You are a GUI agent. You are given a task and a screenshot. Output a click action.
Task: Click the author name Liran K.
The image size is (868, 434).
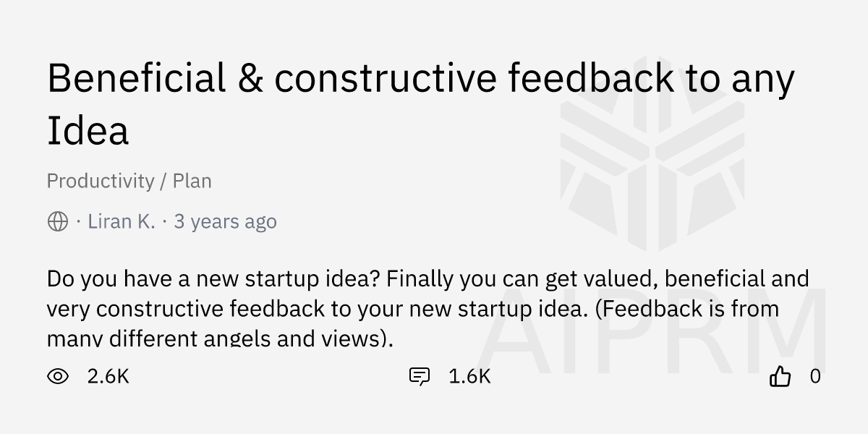120,221
